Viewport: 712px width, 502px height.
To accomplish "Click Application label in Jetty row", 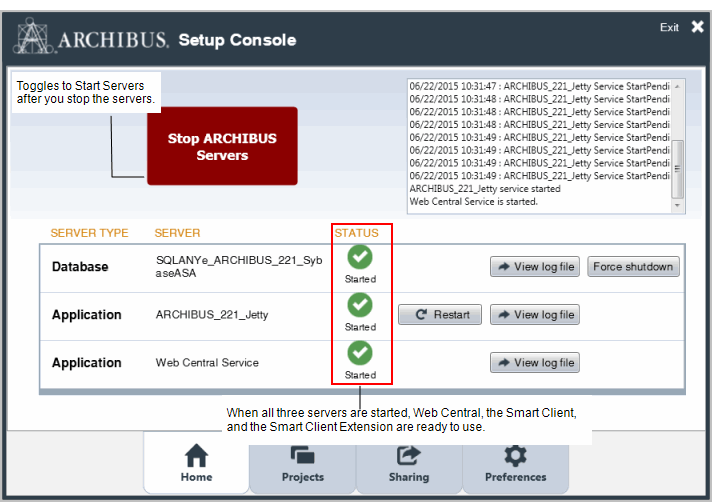I will coord(87,315).
